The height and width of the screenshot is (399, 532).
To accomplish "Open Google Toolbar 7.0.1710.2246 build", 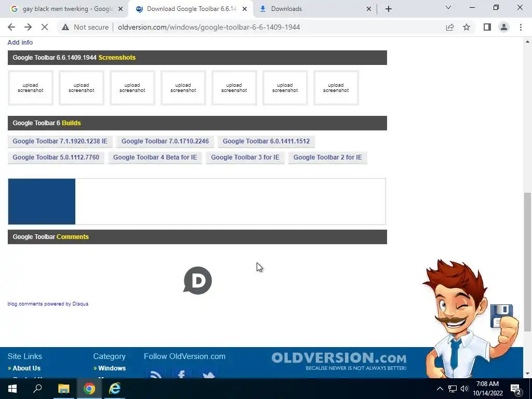I will (x=165, y=141).
